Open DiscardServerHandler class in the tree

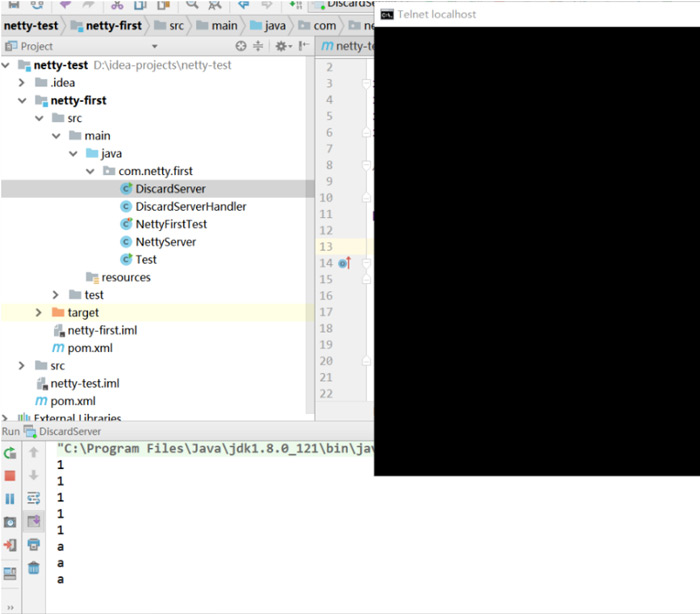click(190, 206)
